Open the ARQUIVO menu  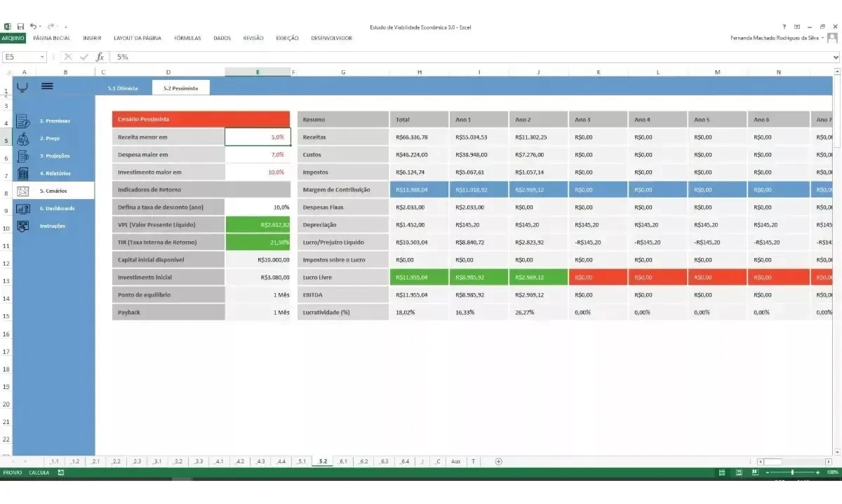click(x=13, y=38)
